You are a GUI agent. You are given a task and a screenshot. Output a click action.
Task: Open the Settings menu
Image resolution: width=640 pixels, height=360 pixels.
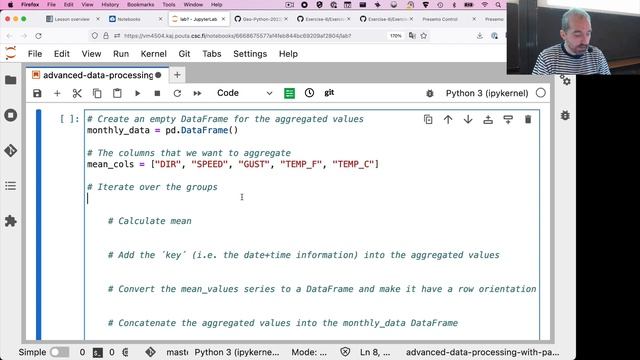250,54
